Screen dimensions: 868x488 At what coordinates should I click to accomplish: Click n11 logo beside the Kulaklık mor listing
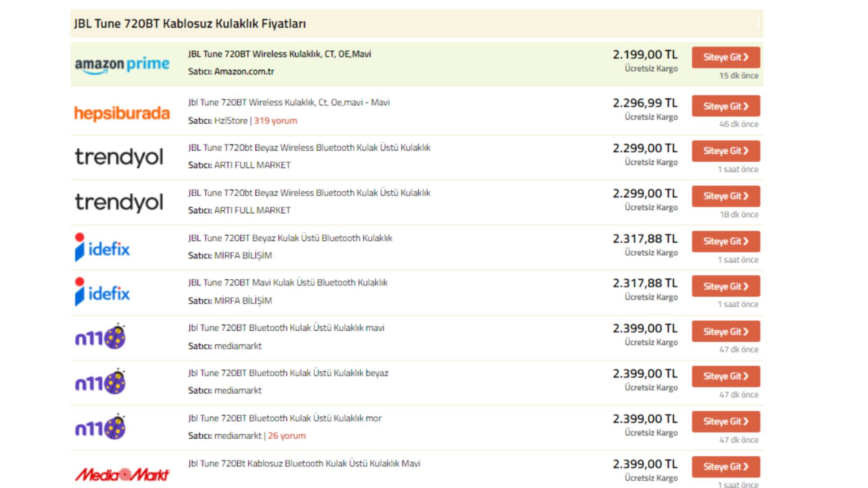coord(100,427)
